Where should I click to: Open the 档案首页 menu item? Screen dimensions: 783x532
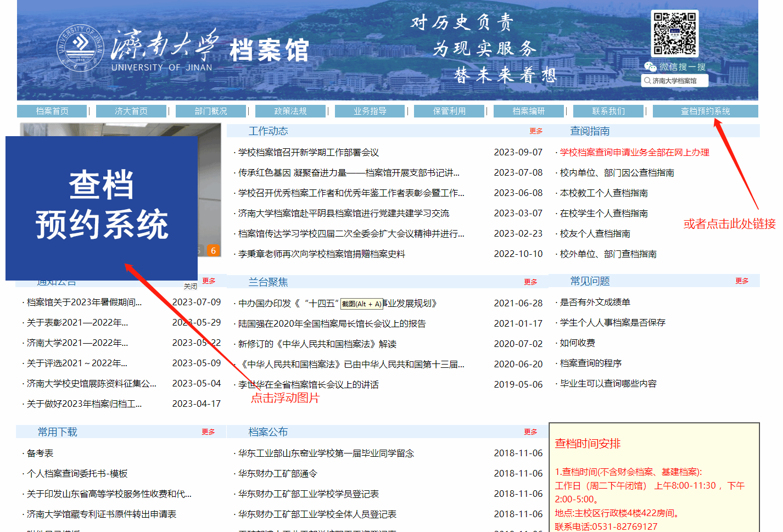click(x=52, y=111)
